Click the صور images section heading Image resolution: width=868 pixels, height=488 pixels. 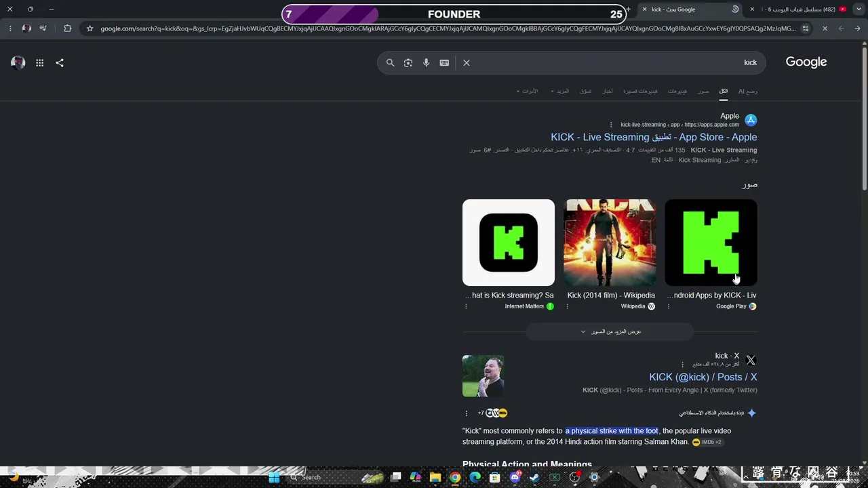coord(749,184)
